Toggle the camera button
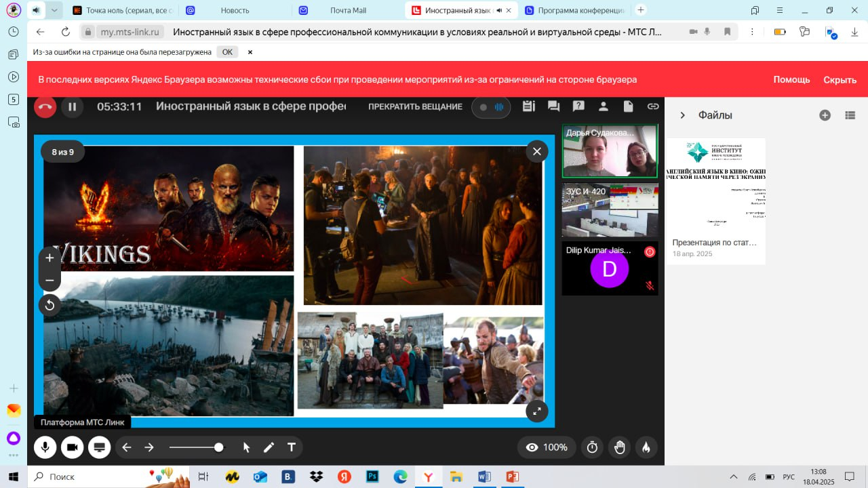 tap(72, 447)
